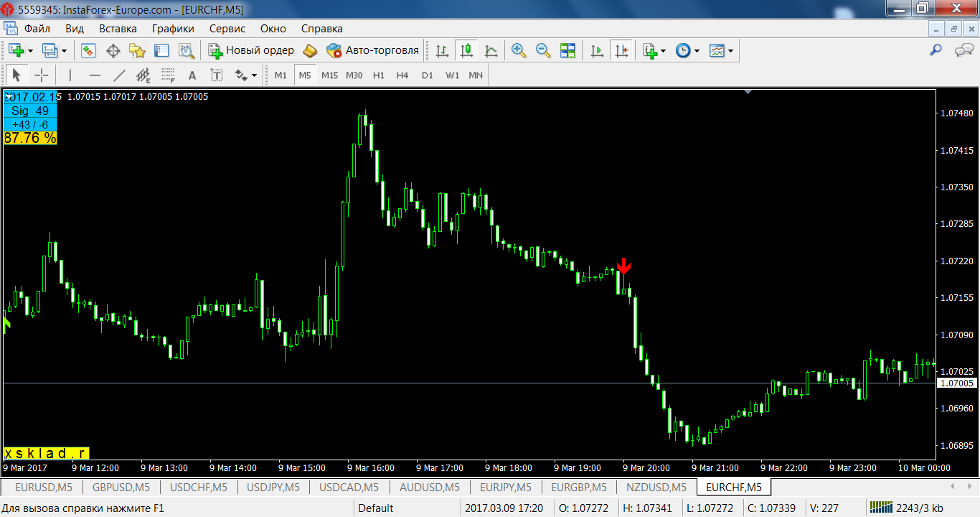This screenshot has height=517, width=980.
Task: Switch chart to bar chart icon
Action: tap(443, 50)
